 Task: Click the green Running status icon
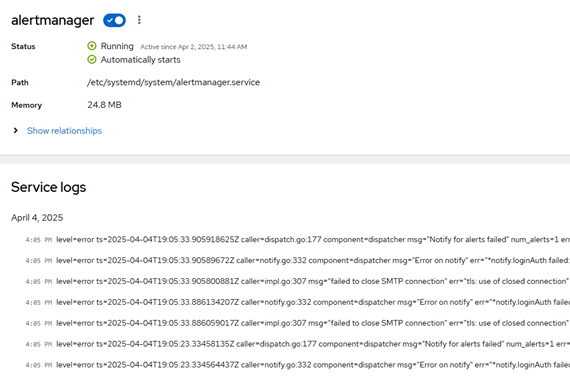(x=92, y=46)
